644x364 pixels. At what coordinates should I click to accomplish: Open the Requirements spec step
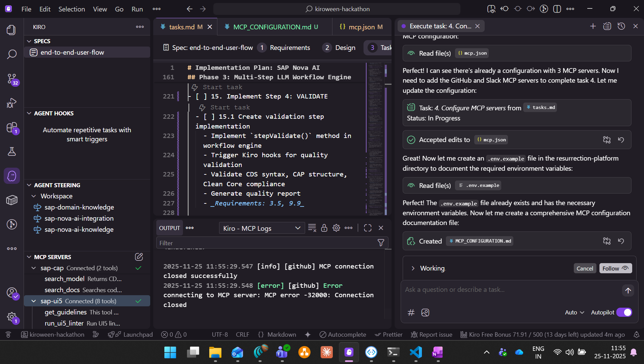[x=284, y=48]
